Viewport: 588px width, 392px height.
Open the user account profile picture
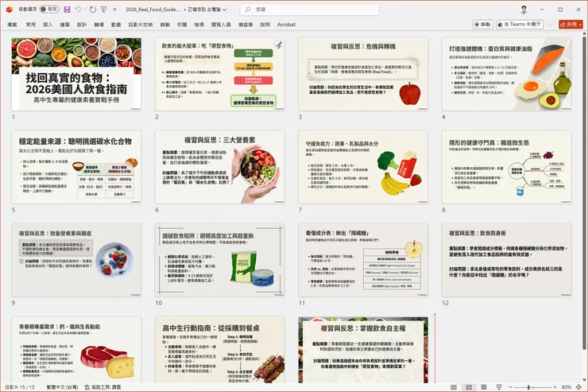click(524, 10)
